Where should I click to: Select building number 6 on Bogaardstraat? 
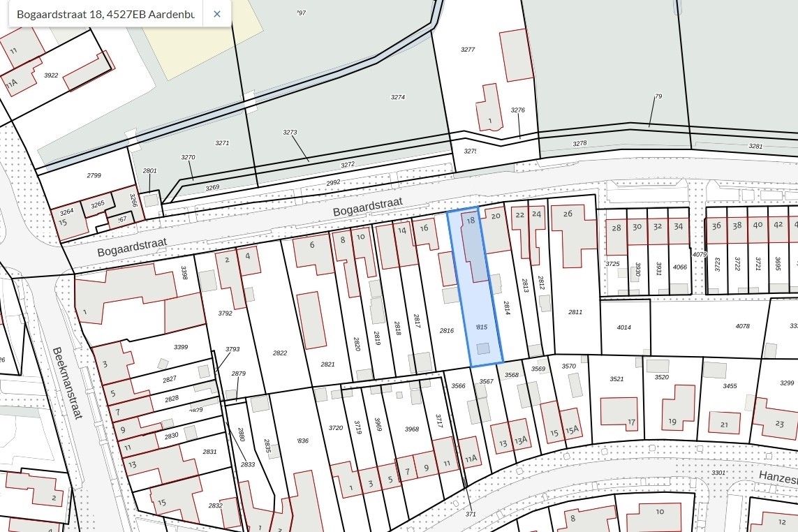click(311, 244)
